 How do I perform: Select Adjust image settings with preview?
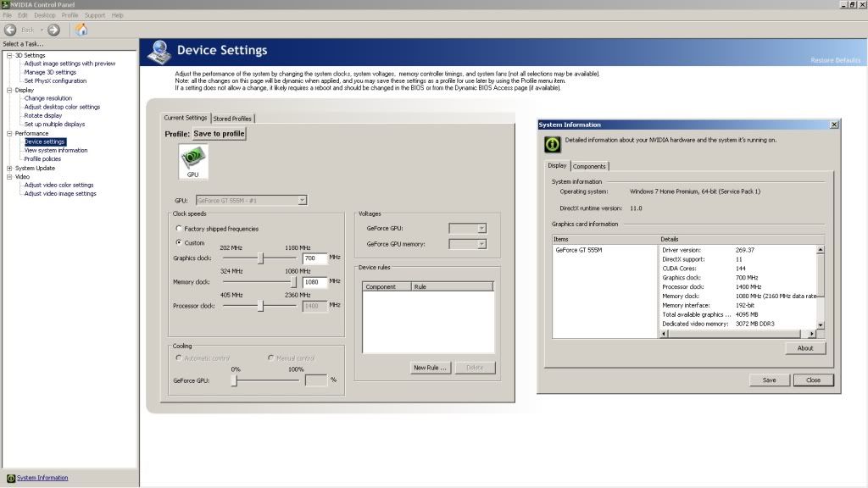[x=70, y=64]
